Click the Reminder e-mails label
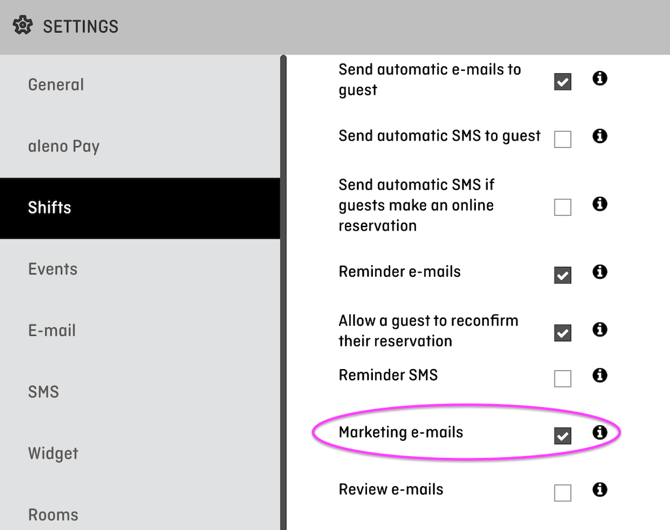This screenshot has width=670, height=530. pyautogui.click(x=400, y=271)
